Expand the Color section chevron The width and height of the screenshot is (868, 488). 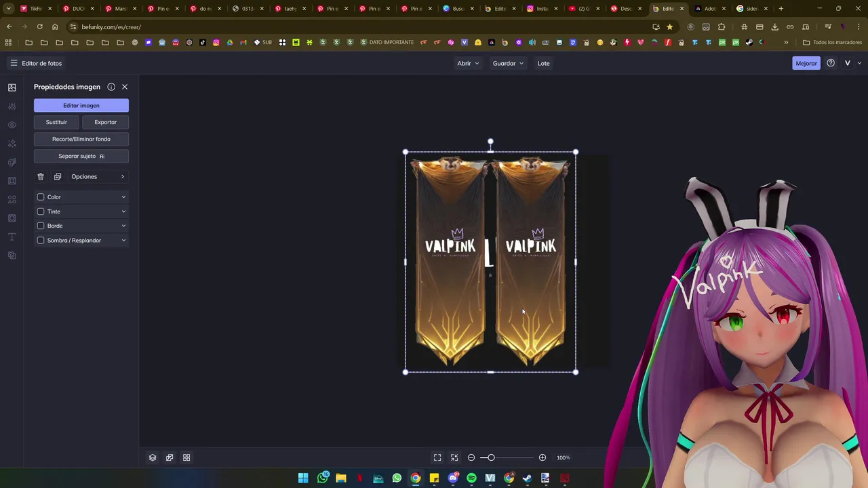(123, 197)
